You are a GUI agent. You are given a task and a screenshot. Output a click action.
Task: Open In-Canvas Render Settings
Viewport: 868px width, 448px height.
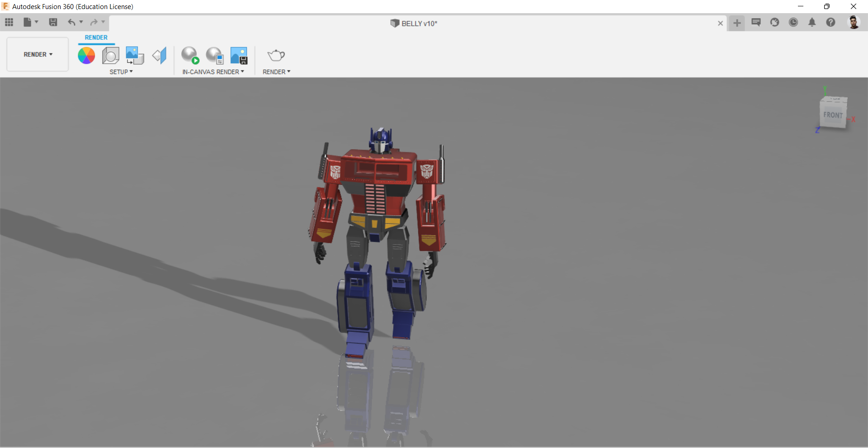(x=215, y=56)
